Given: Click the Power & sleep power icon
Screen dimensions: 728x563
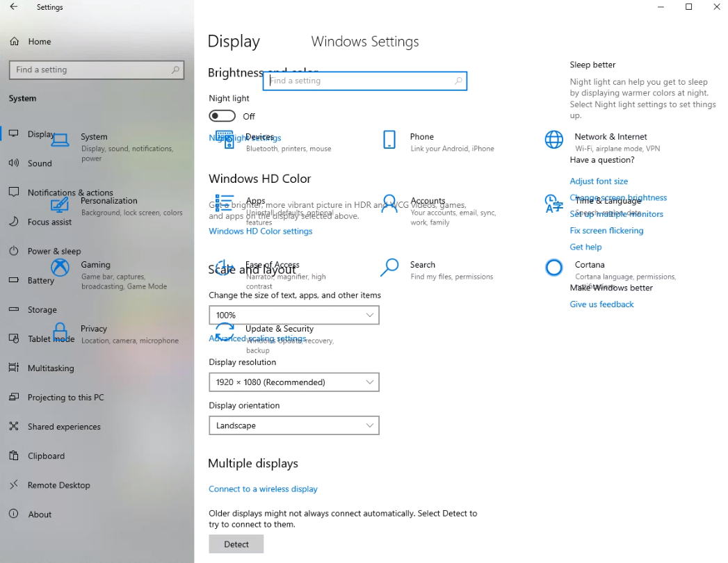Looking at the screenshot, I should click(14, 251).
